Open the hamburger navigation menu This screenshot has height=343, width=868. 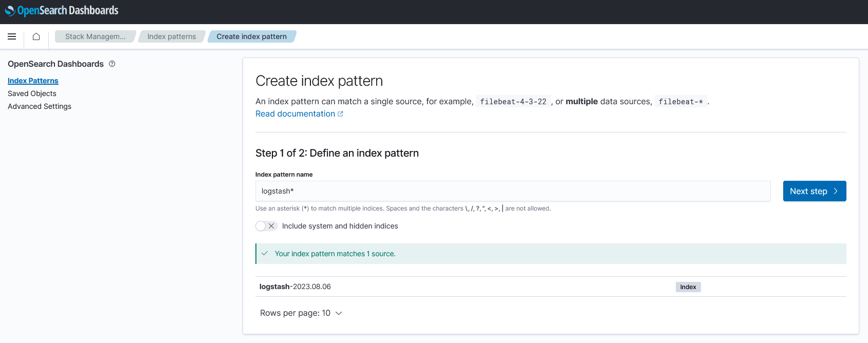(12, 36)
